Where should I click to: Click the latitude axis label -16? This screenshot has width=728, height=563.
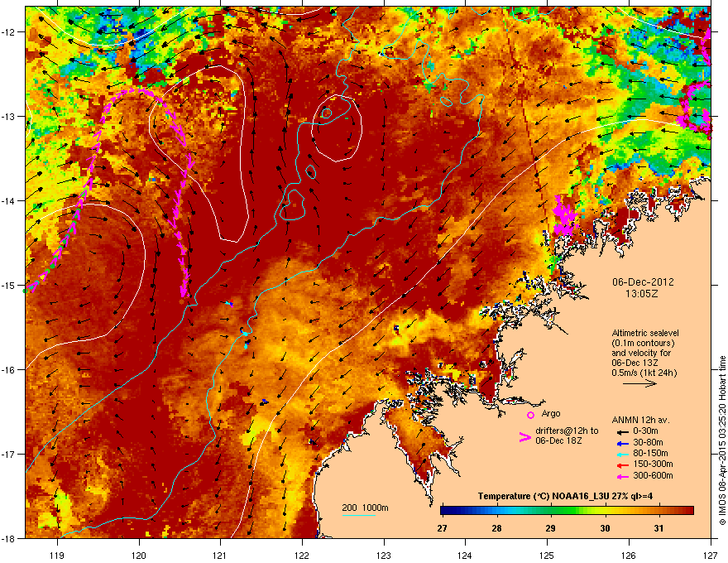(9, 370)
